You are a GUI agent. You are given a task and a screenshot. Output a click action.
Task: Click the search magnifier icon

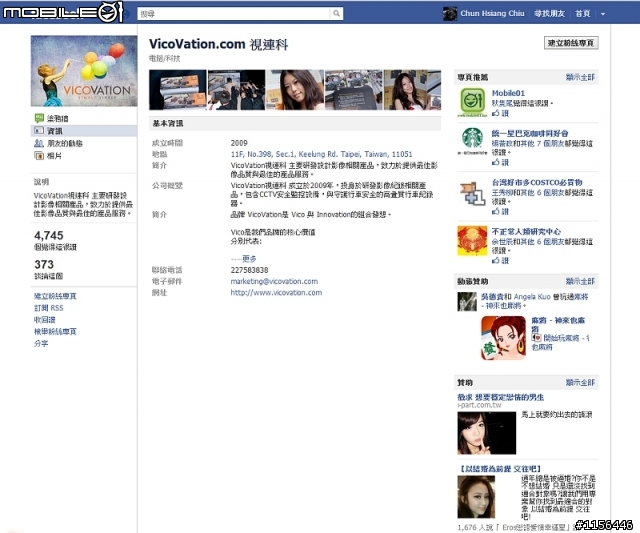point(336,13)
